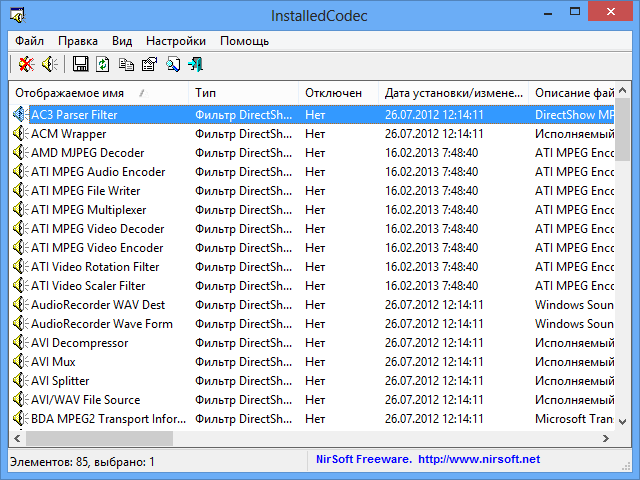Screen dimensions: 640x480
Task: Sort by the Отключен column header
Action: tap(338, 93)
